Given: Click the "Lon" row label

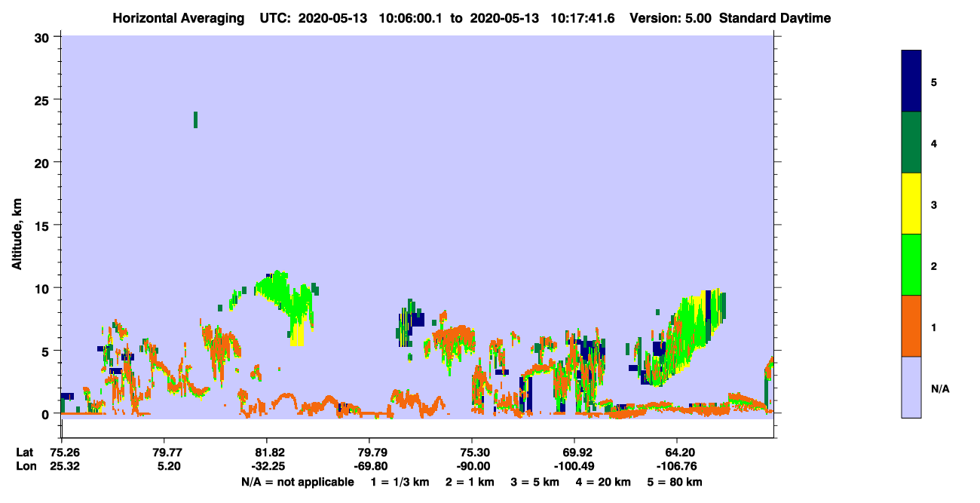Looking at the screenshot, I should click(26, 466).
